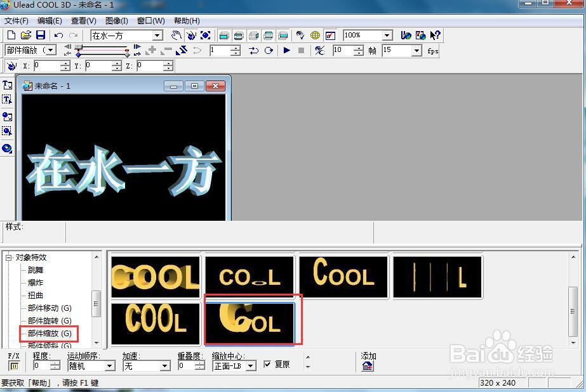Click the thumbnail gallery scrollbar up arrow
The height and width of the screenshot is (392, 586).
[x=573, y=258]
